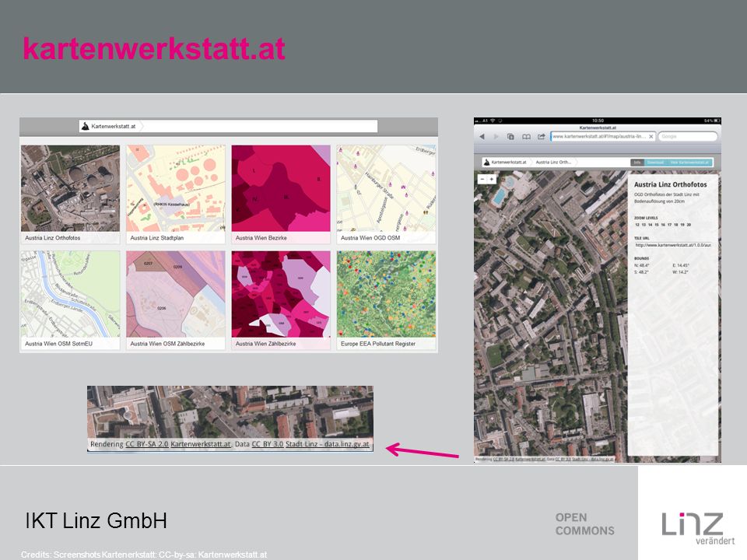The width and height of the screenshot is (747, 560).
Task: Click the CC BY-SA 2.0 link in the enlarged attribution
Action: click(147, 444)
